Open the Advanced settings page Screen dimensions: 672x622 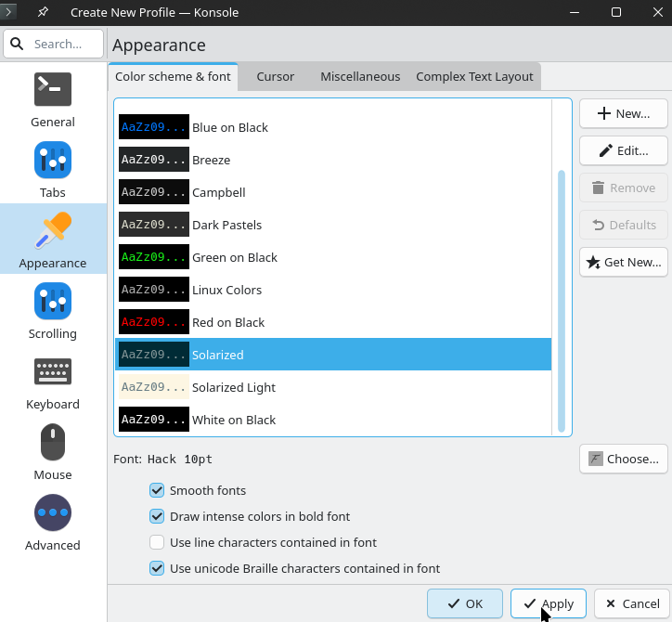point(53,523)
